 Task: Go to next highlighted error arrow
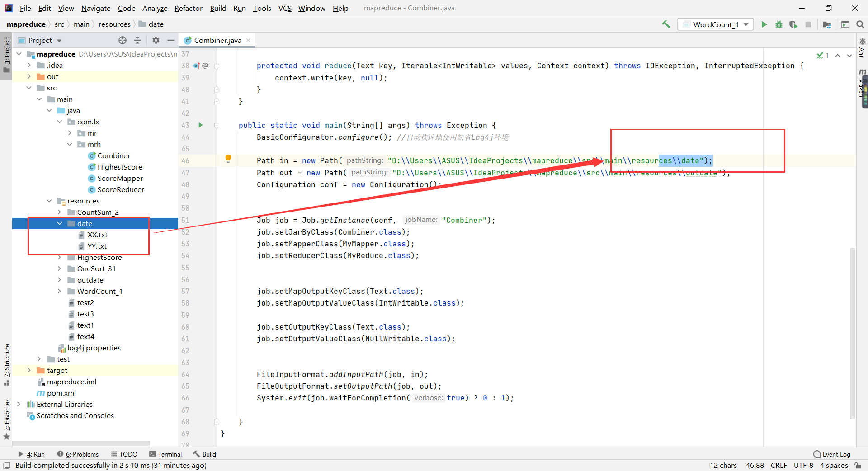[x=849, y=55]
